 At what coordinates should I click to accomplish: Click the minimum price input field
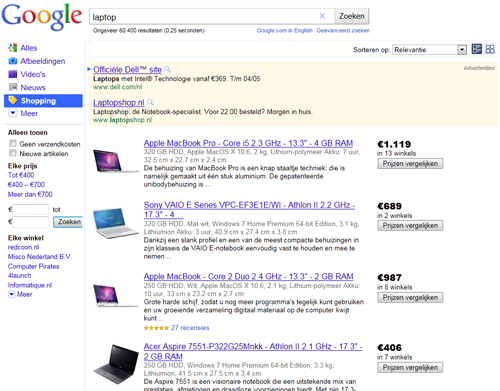(x=31, y=209)
